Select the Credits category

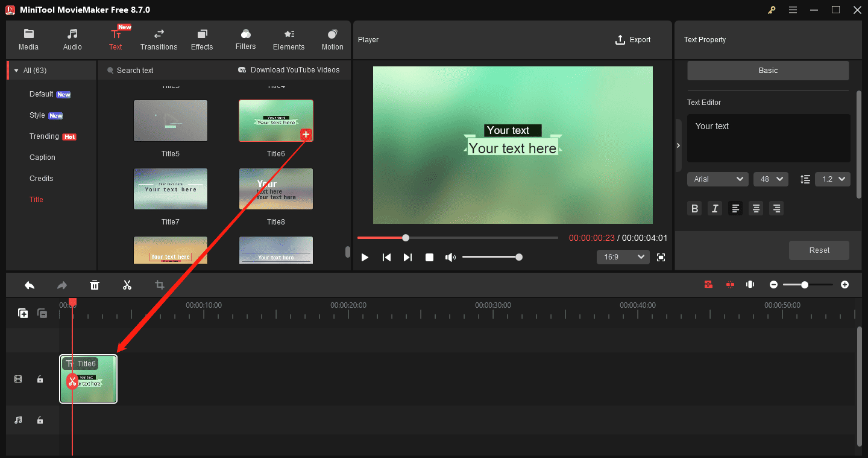(x=42, y=179)
